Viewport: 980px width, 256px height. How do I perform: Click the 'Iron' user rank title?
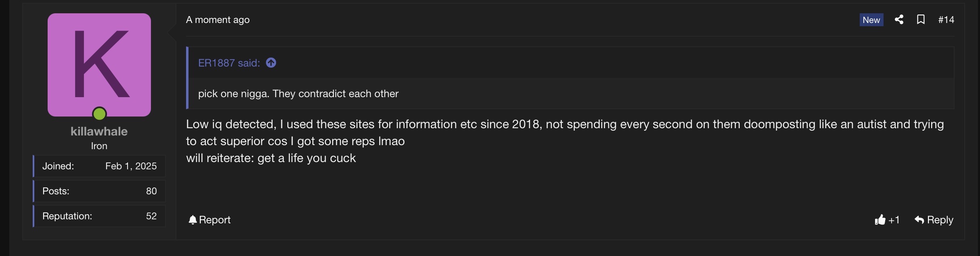click(99, 146)
